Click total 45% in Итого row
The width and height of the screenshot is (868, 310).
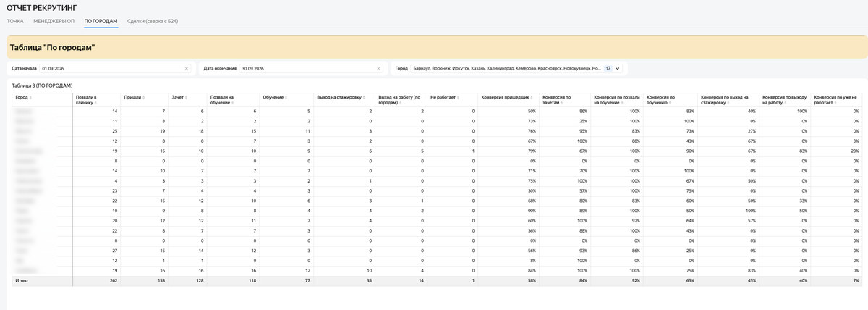click(x=752, y=280)
